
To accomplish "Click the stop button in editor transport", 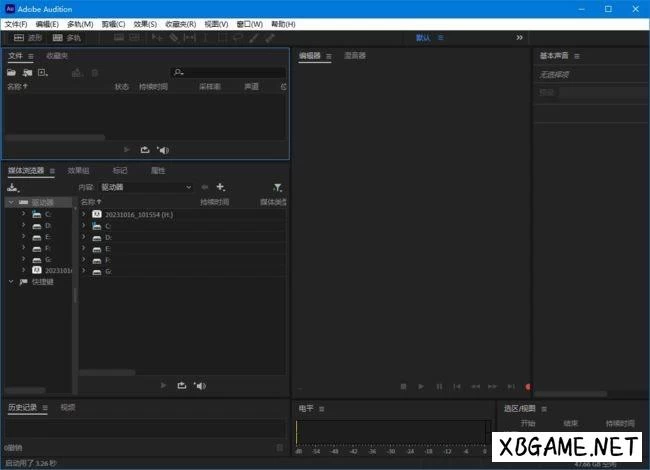I will 403,386.
